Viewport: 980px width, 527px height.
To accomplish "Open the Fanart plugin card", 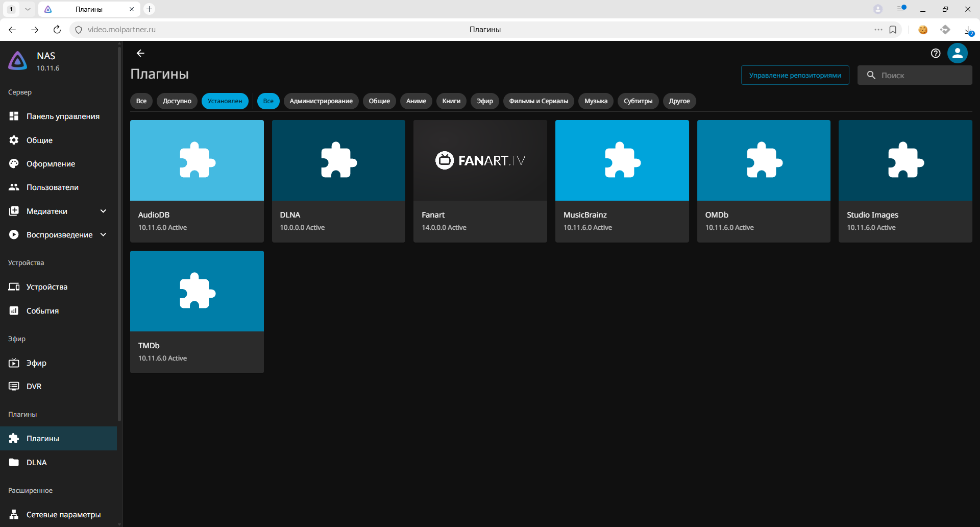I will [480, 181].
